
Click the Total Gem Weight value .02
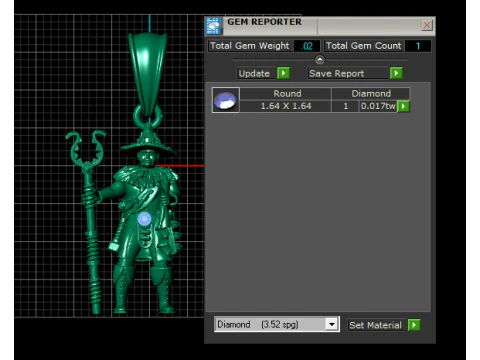(307, 46)
